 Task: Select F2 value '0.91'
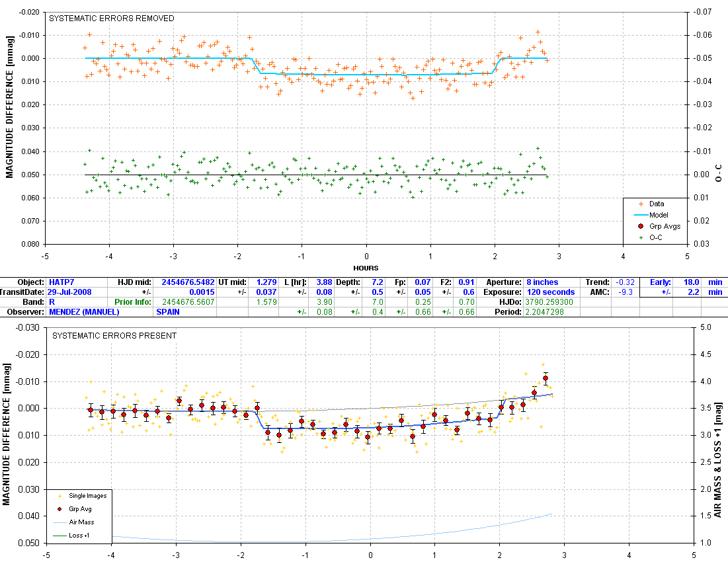click(467, 282)
